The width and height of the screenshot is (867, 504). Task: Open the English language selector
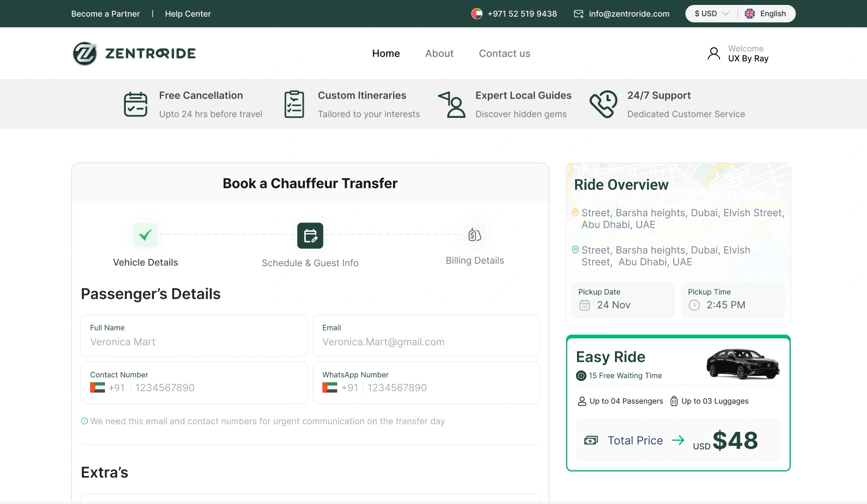coord(765,14)
